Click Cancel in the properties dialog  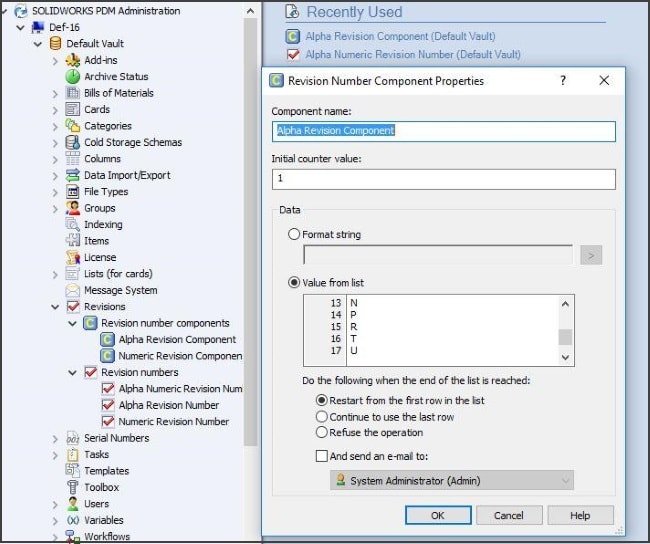click(509, 515)
